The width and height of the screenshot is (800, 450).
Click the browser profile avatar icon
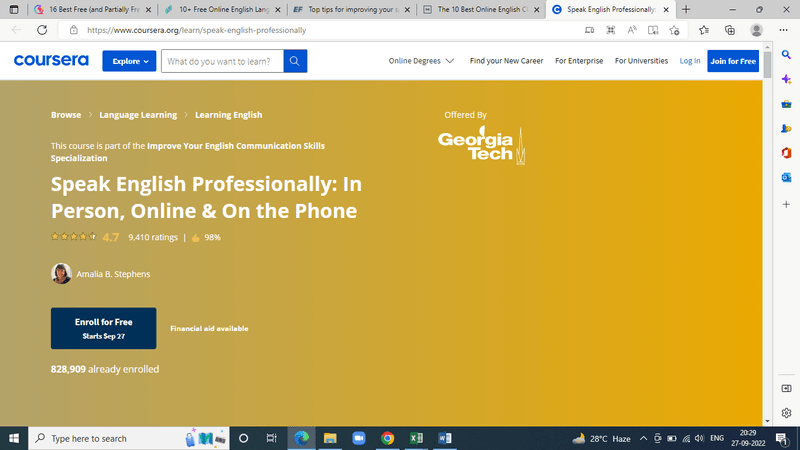point(756,30)
